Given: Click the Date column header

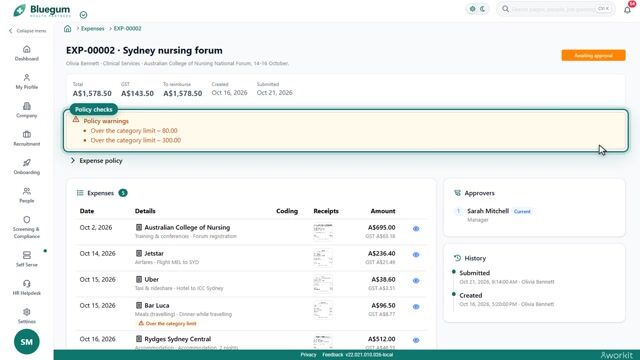Looking at the screenshot, I should point(87,211).
